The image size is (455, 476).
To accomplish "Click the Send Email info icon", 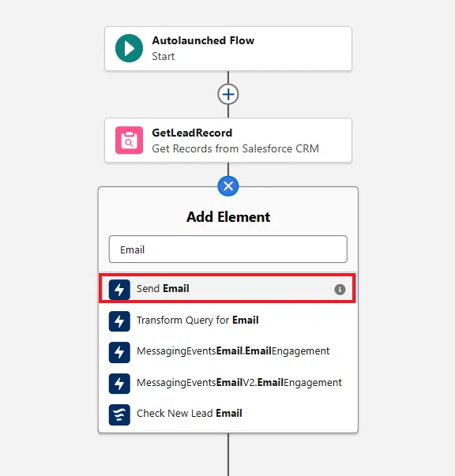I will (x=340, y=289).
